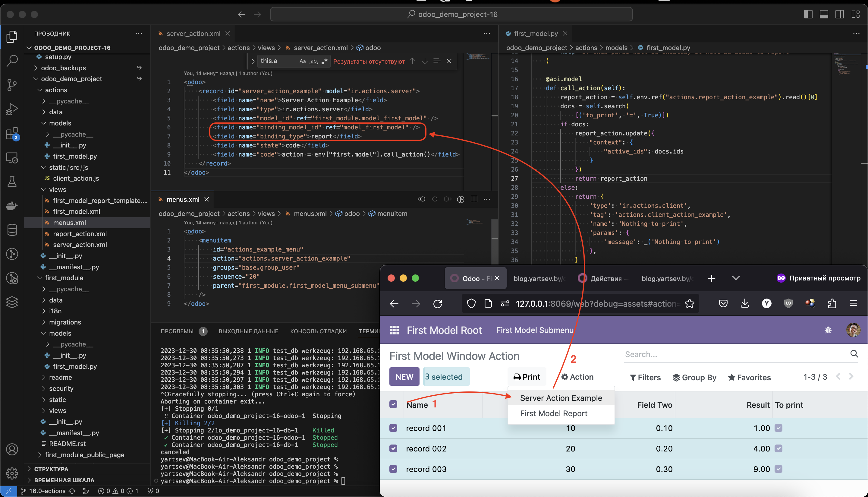Open the Extensions view with badge
Image resolution: width=868 pixels, height=497 pixels.
tap(12, 134)
